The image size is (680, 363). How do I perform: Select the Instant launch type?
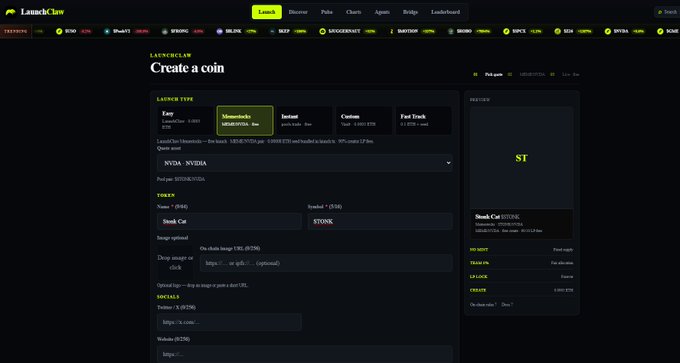[x=304, y=121]
